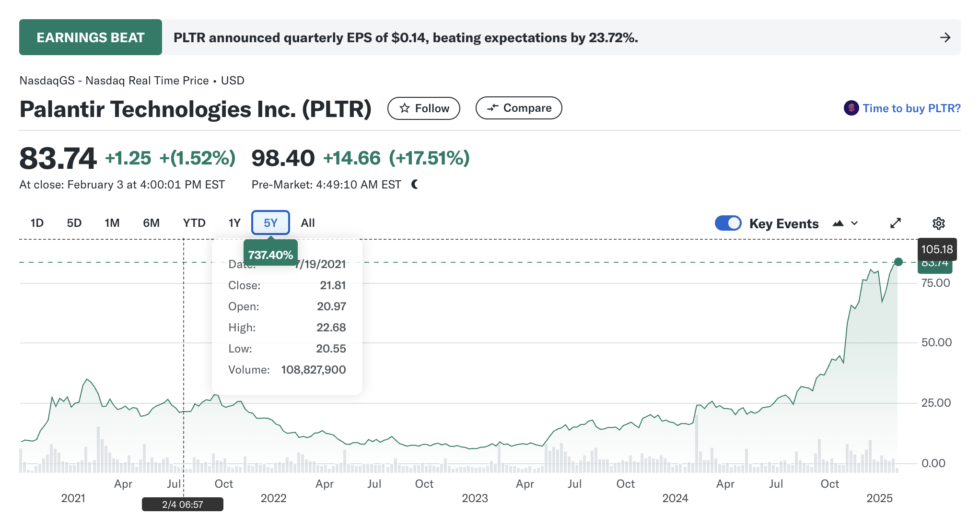Viewport: 980px width, 516px height.
Task: Click the purple Time to buy icon
Action: (x=851, y=108)
